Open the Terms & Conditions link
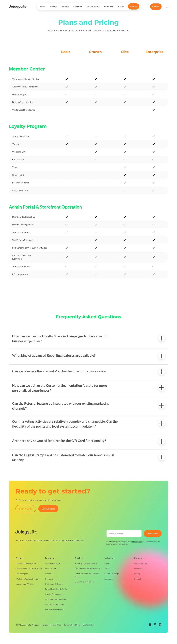The height and width of the screenshot is (644, 177). (72, 625)
